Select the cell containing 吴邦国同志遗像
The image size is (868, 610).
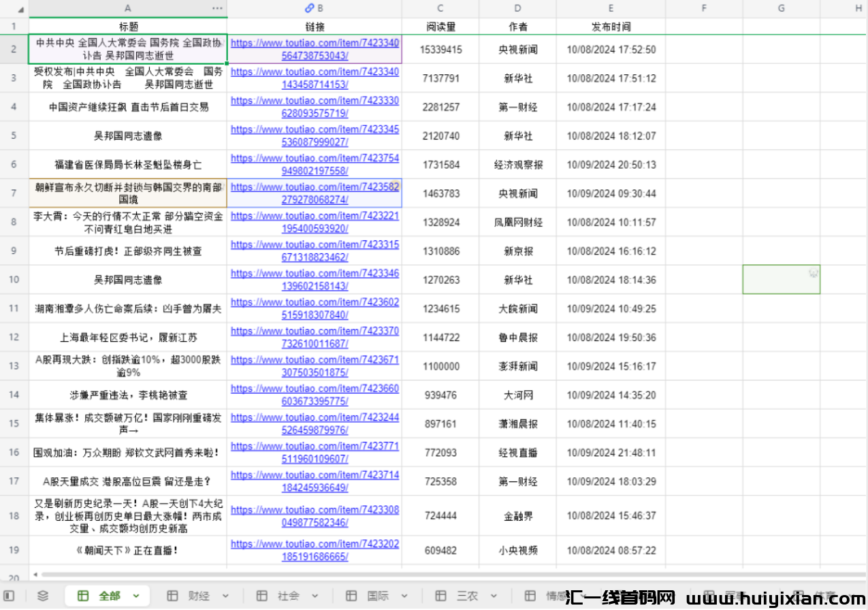coord(127,135)
